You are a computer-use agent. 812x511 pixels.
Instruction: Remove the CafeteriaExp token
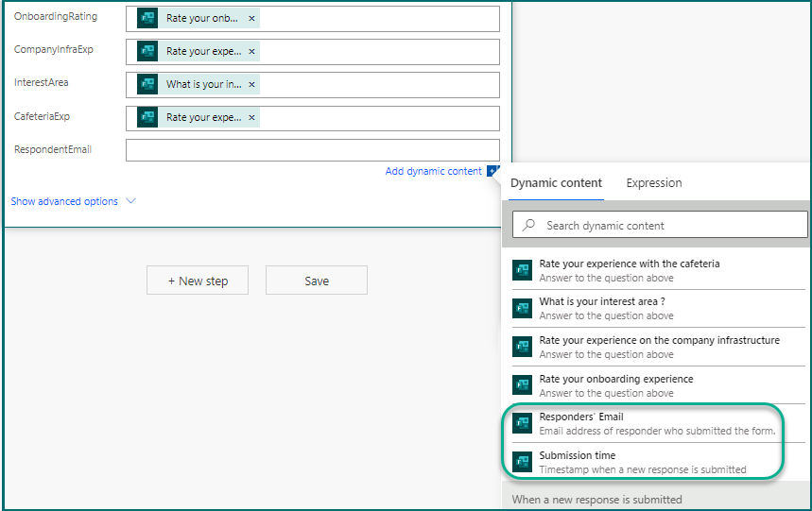251,118
